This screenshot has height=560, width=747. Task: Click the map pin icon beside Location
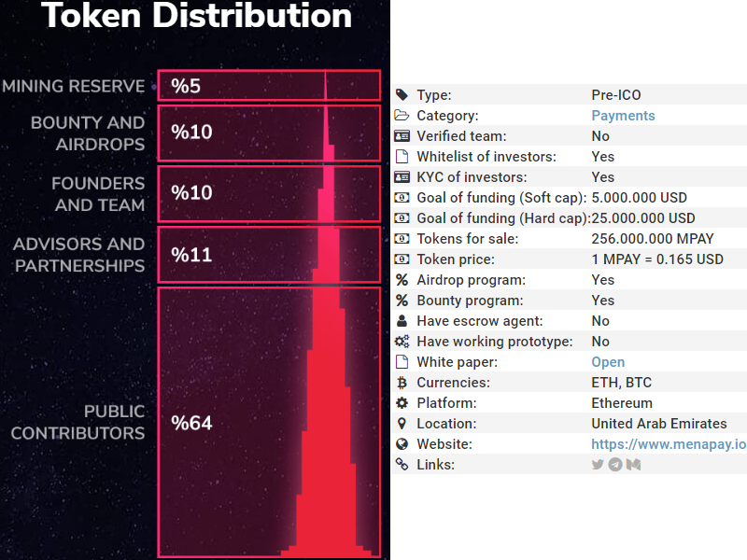(402, 424)
